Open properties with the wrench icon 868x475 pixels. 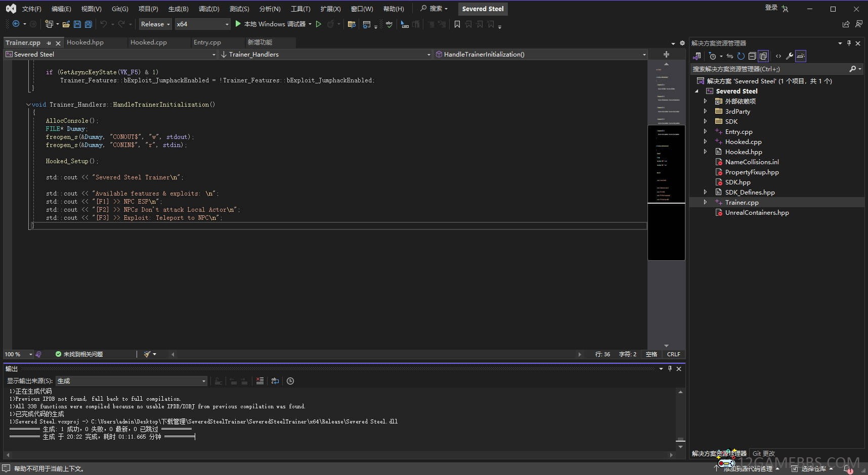[789, 56]
